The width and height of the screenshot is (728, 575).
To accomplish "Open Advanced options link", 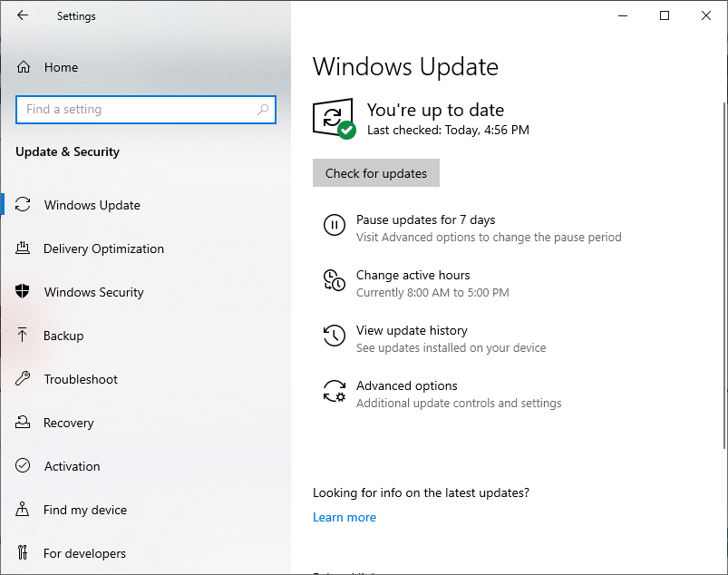I will tap(407, 385).
